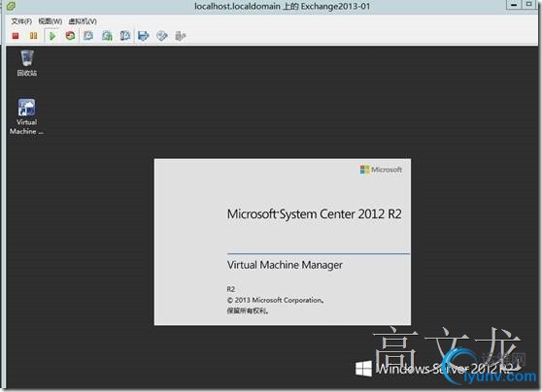The height and width of the screenshot is (392, 542).
Task: Click the reset virtual machine icon
Action: click(x=70, y=36)
